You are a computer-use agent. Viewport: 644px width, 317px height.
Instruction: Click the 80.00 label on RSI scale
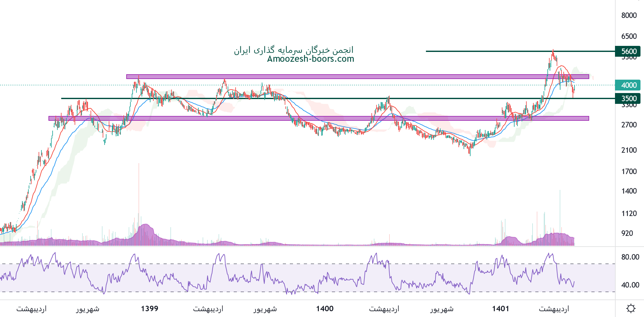pyautogui.click(x=630, y=257)
